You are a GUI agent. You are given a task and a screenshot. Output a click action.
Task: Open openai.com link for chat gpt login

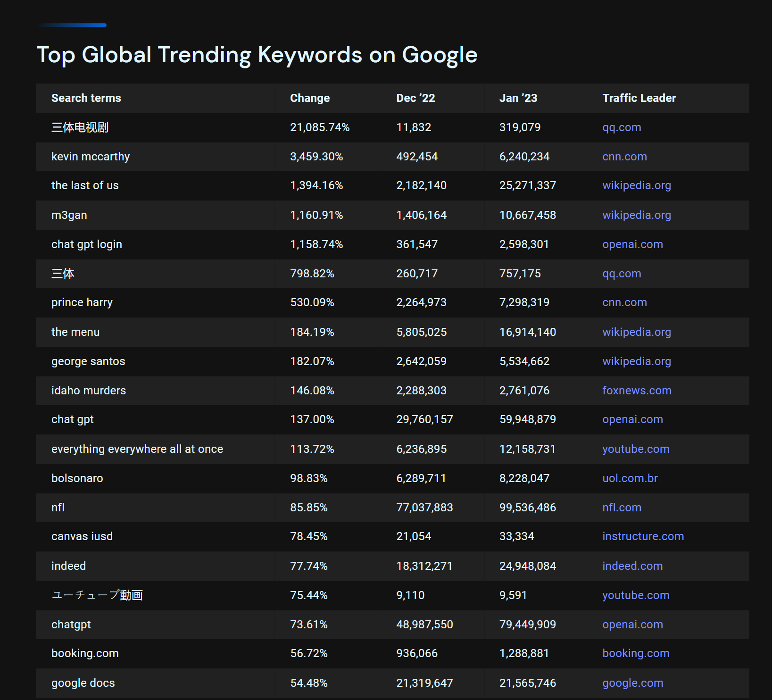point(632,244)
